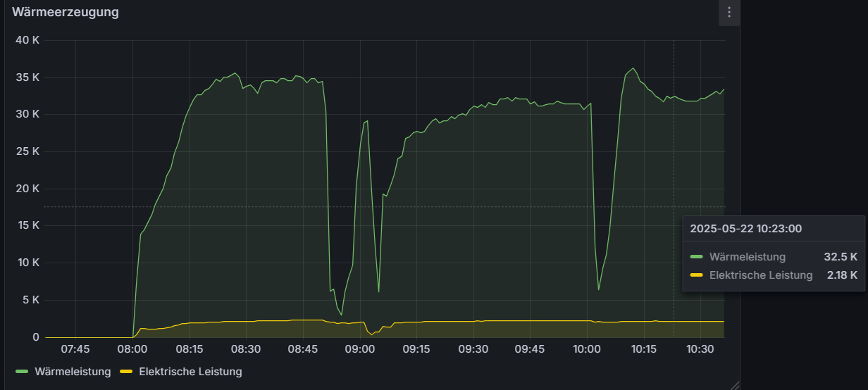The height and width of the screenshot is (390, 868).
Task: Click yellow Elektrische Leistung marker inside the tooltip
Action: click(697, 275)
